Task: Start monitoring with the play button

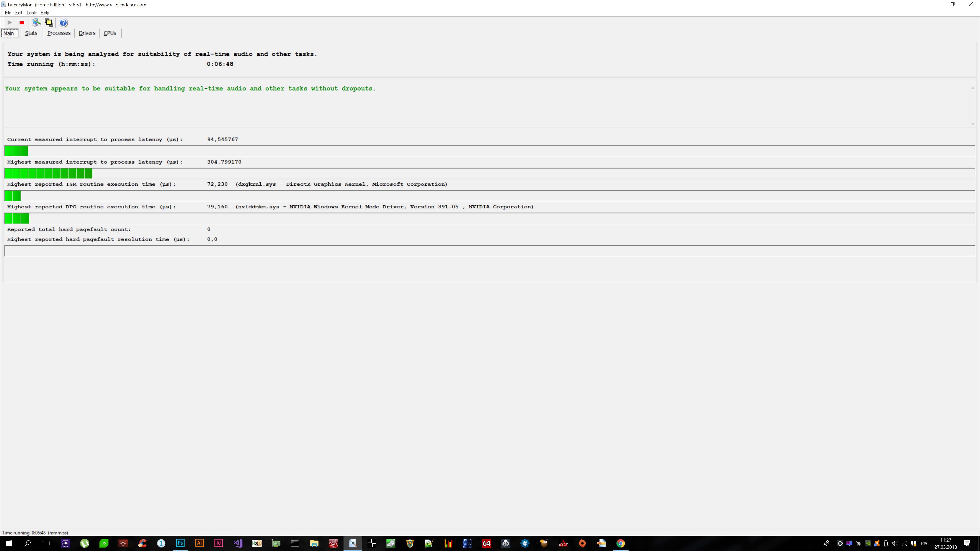Action: click(x=10, y=23)
